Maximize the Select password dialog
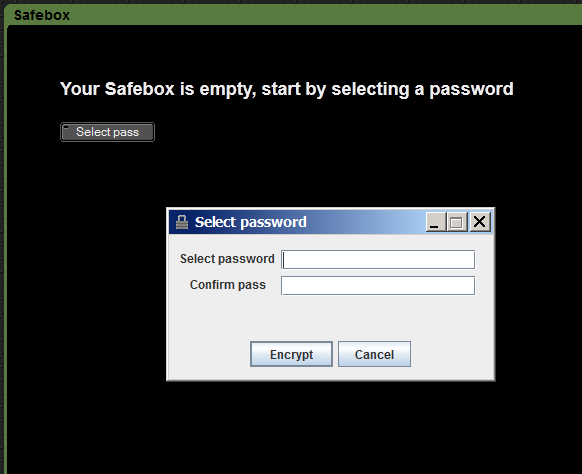The image size is (582, 474). 457,222
